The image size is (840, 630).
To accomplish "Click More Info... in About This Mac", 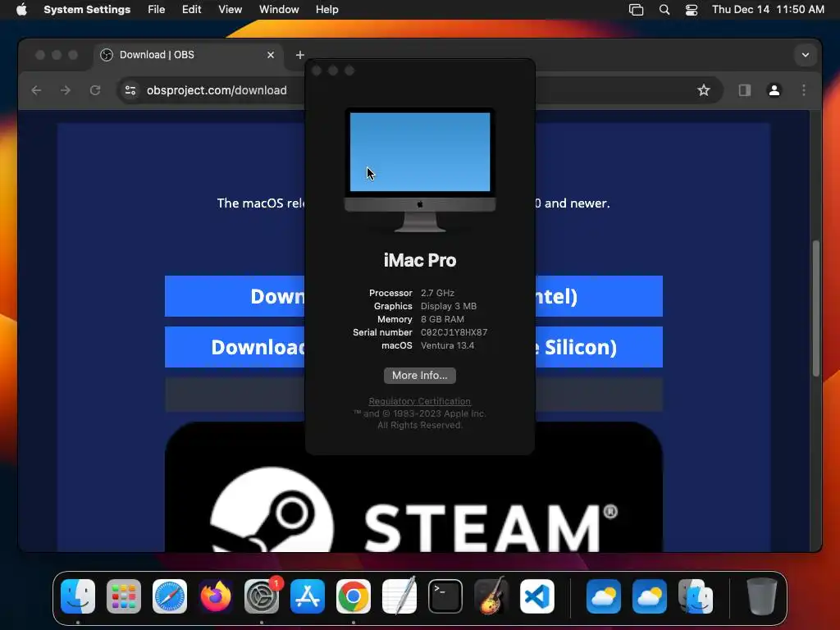I will [420, 376].
